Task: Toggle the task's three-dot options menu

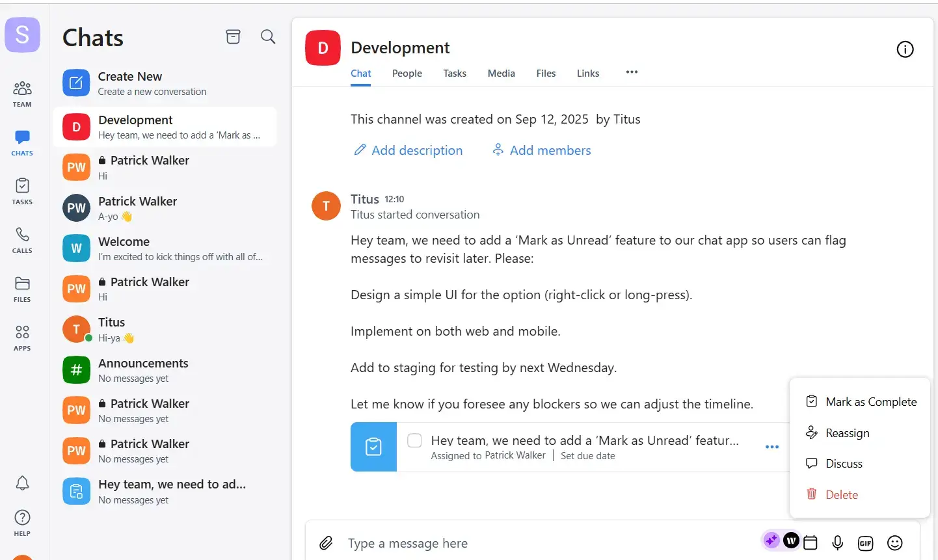Action: click(772, 447)
